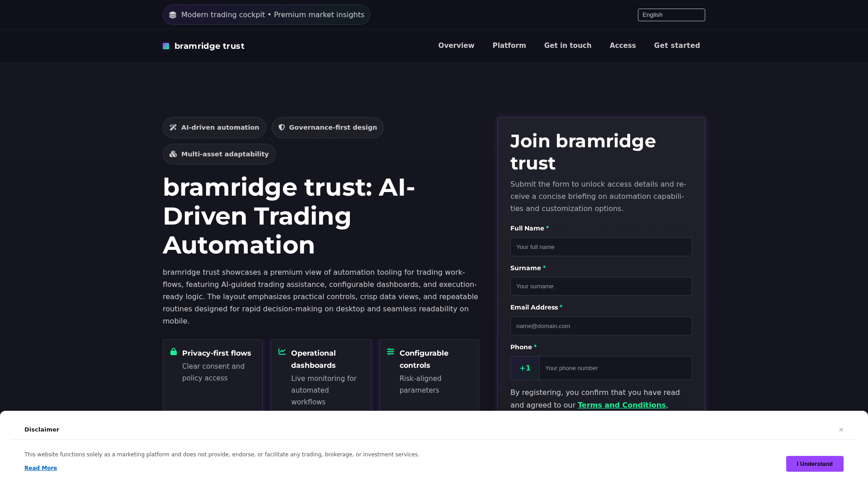Viewport: 868px width, 488px height.
Task: Focus the phone number input field
Action: pyautogui.click(x=616, y=368)
